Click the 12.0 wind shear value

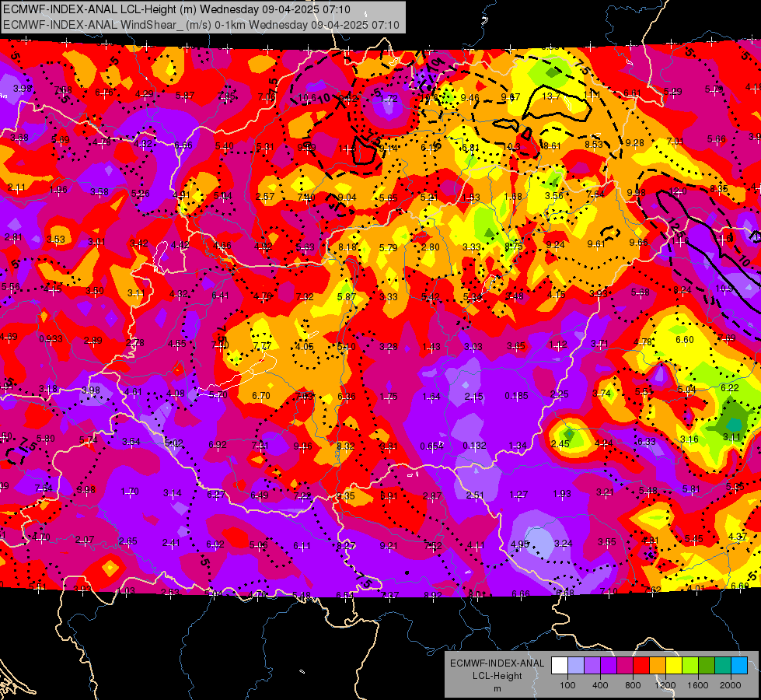pos(678,191)
